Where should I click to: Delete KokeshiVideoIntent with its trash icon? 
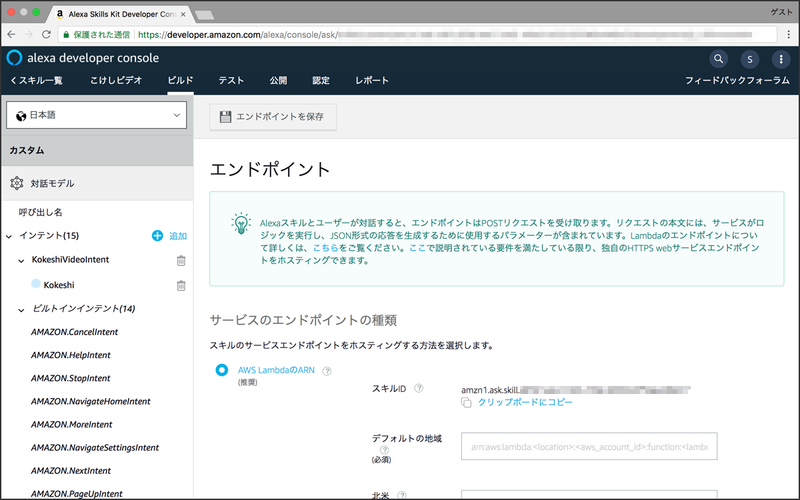[181, 261]
